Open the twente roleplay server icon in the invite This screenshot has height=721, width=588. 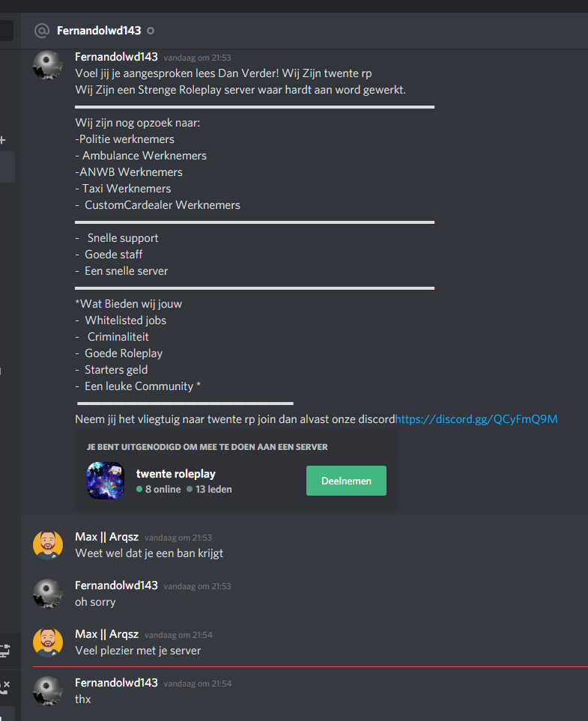click(106, 481)
